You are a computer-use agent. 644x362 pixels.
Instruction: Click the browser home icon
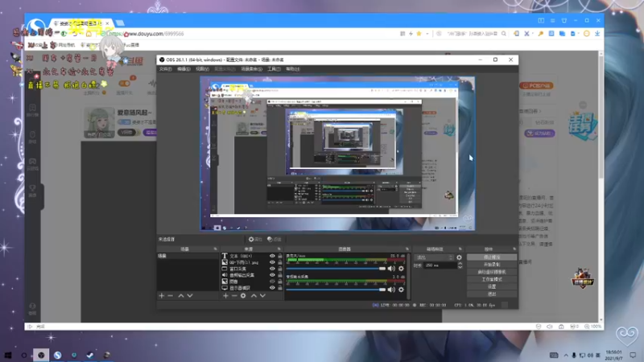(89, 34)
